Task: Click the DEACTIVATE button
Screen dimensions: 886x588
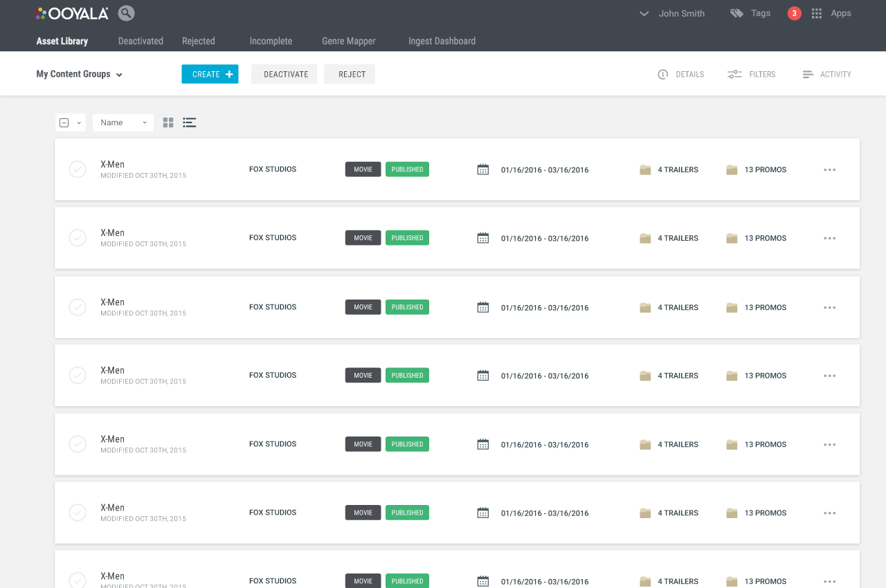Action: pos(284,74)
